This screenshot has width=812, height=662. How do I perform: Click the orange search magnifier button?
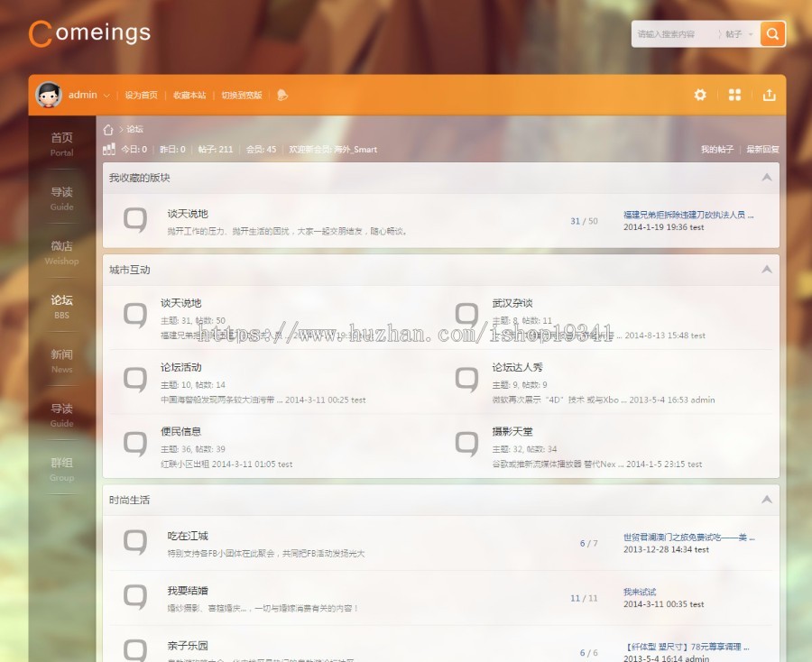click(x=772, y=34)
